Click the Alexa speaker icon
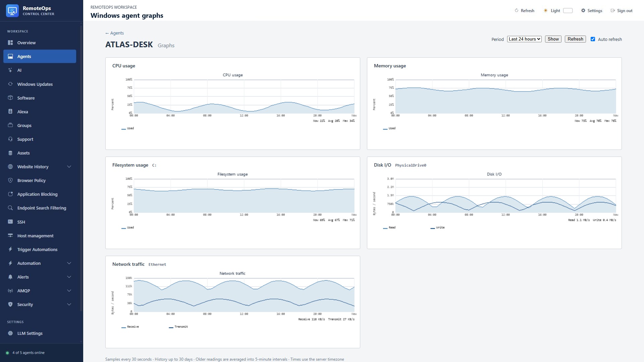The width and height of the screenshot is (644, 362). point(10,112)
